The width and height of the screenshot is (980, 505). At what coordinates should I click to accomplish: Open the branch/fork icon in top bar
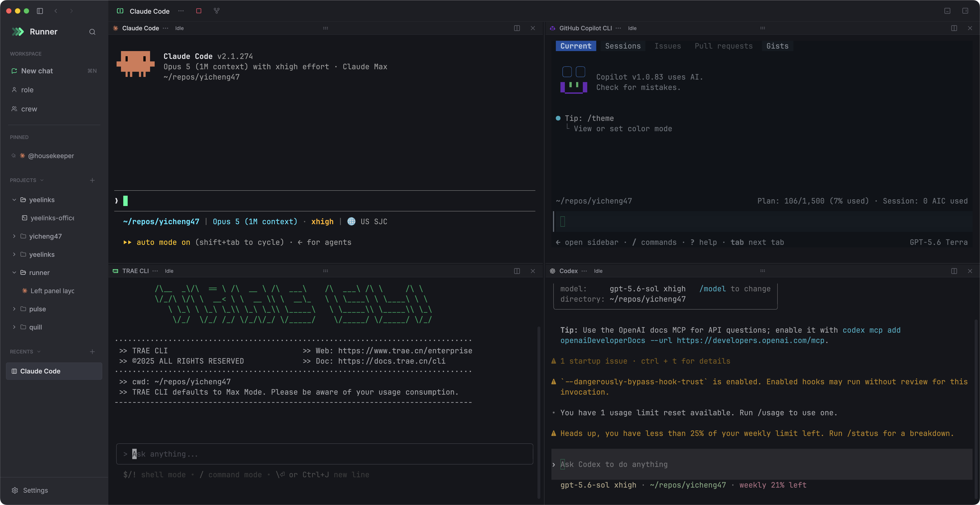click(216, 11)
